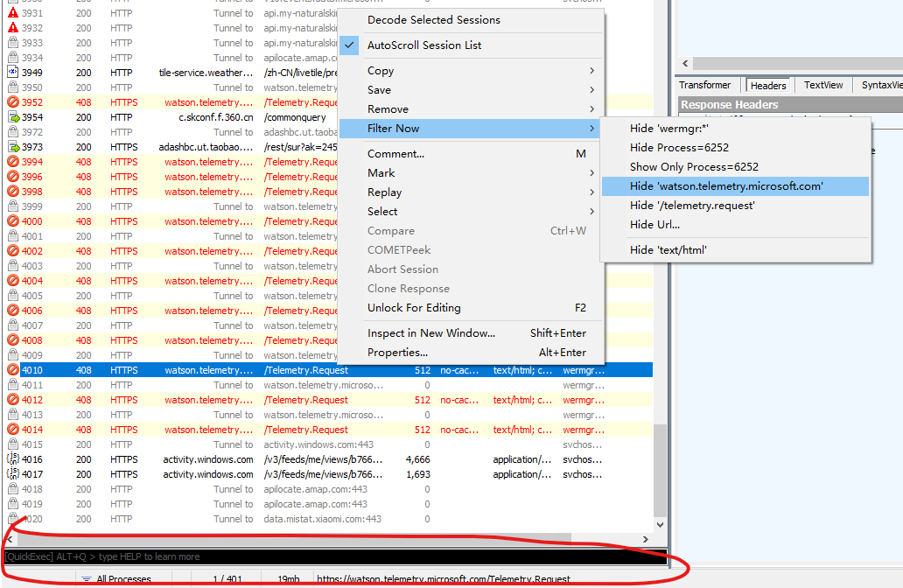Screen dimensions: 903x588
Task: Click the JSON icon of session 4017
Action: (x=12, y=474)
